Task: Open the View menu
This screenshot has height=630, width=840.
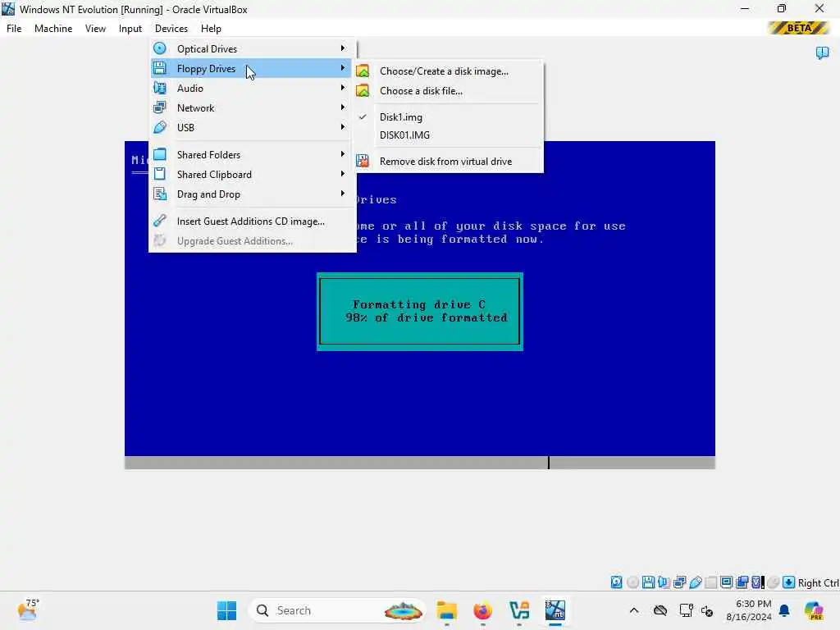Action: [95, 29]
